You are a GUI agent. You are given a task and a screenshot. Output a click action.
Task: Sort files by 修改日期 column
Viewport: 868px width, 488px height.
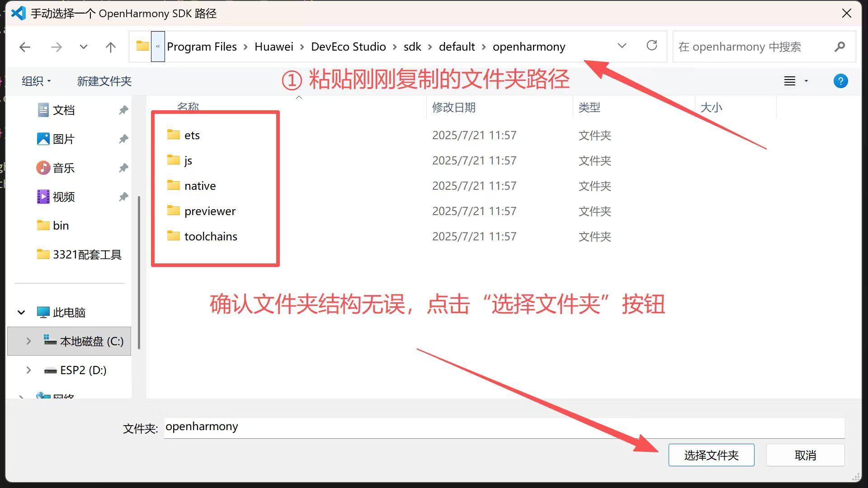coord(454,107)
